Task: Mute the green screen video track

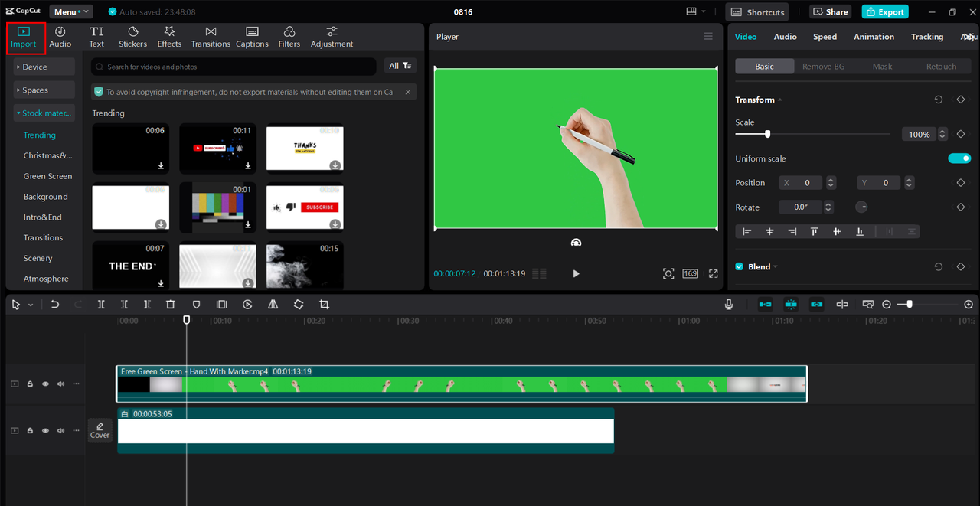Action: (x=60, y=384)
